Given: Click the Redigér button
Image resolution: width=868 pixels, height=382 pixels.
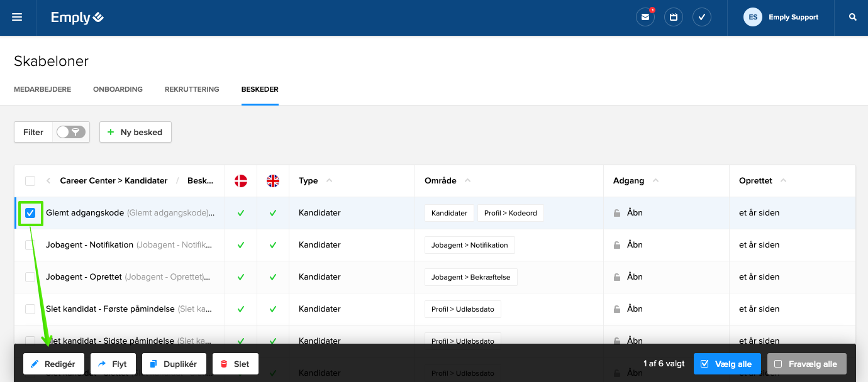Looking at the screenshot, I should click(x=53, y=364).
